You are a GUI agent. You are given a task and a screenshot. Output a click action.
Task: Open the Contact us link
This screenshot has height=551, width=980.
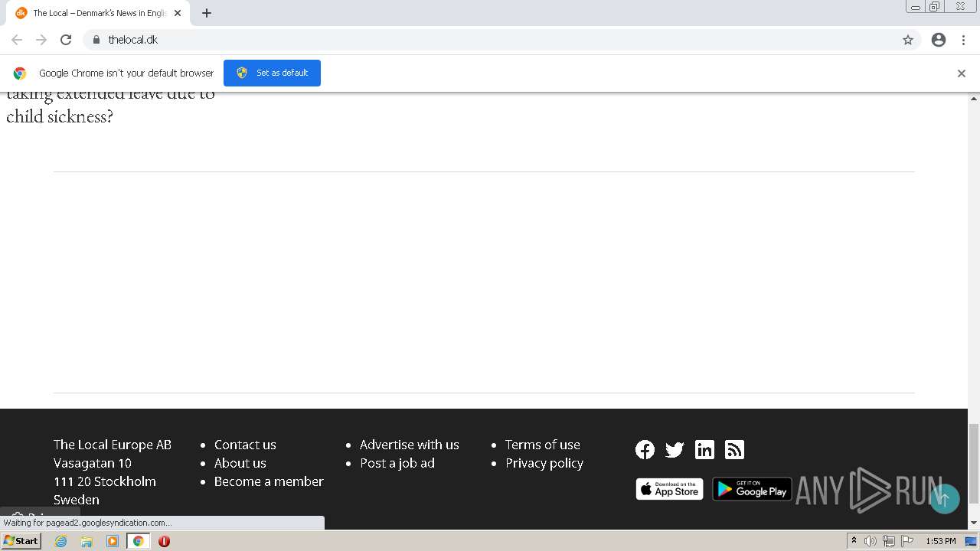(245, 445)
